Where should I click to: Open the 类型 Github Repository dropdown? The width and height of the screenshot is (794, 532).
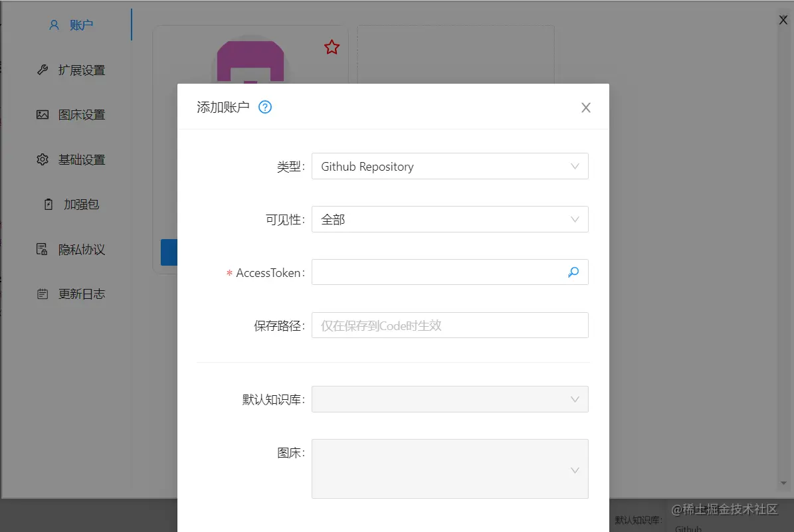point(450,166)
